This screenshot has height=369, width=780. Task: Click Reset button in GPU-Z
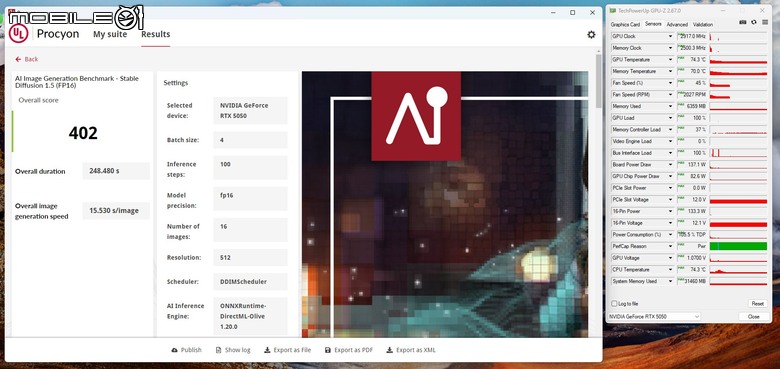tap(757, 304)
